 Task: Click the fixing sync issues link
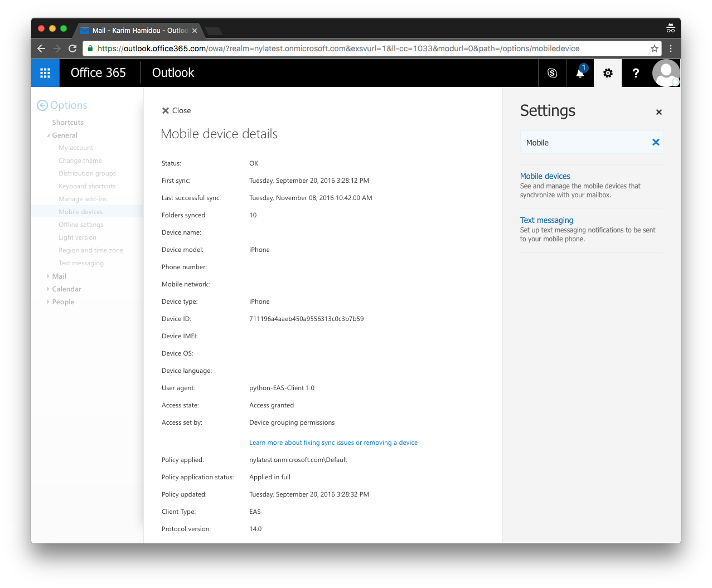point(333,442)
